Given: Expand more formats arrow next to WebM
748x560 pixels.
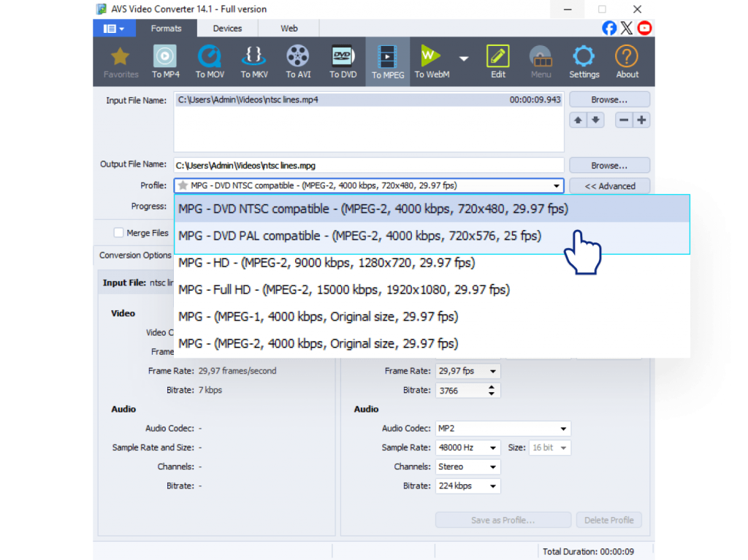Looking at the screenshot, I should (x=464, y=58).
